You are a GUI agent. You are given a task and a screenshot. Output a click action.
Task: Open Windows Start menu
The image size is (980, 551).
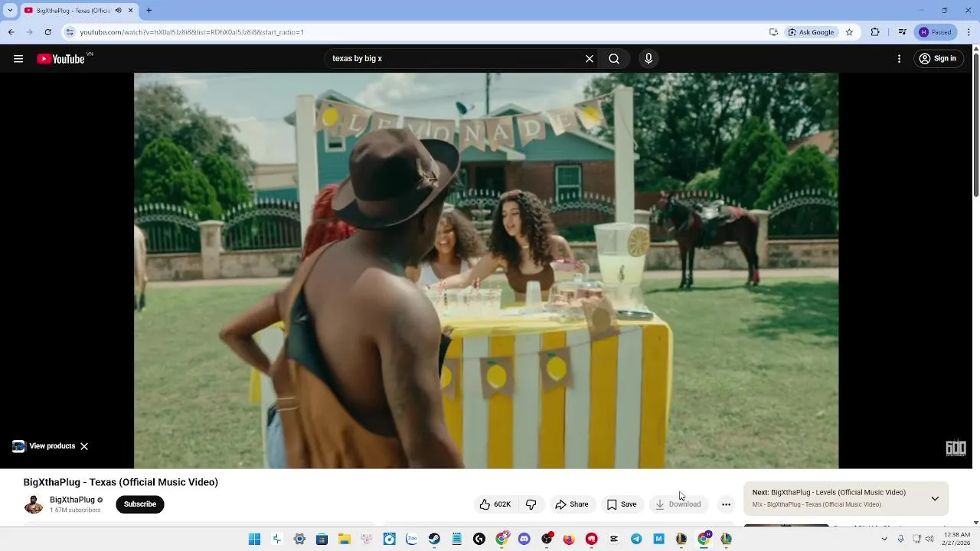(254, 539)
